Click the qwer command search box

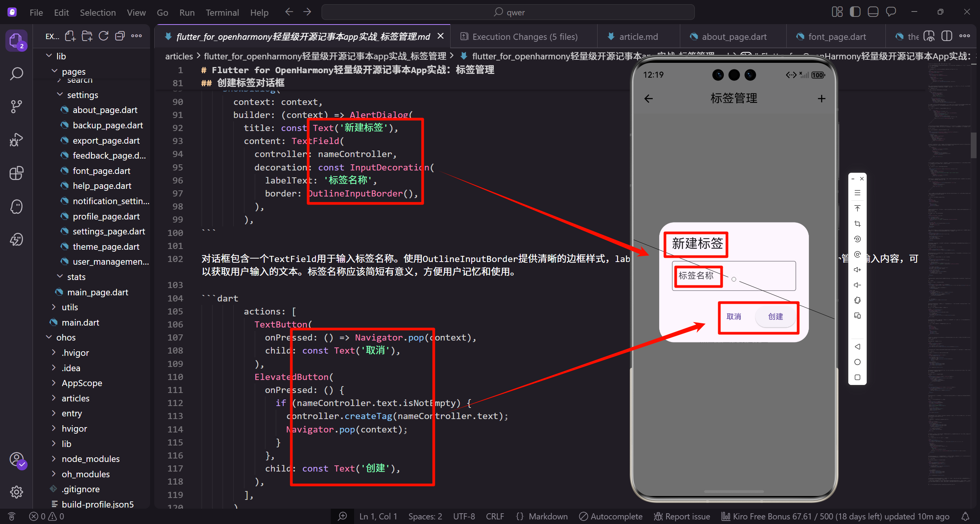tap(508, 12)
